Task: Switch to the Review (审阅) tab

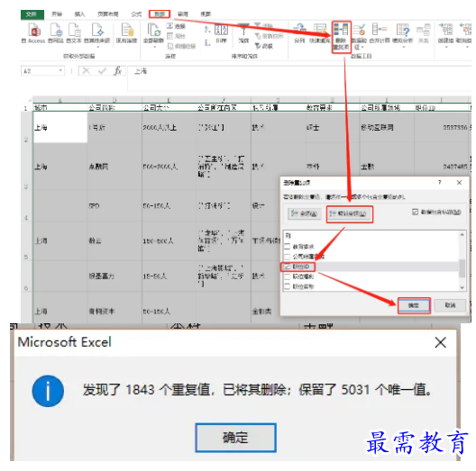Action: click(183, 14)
